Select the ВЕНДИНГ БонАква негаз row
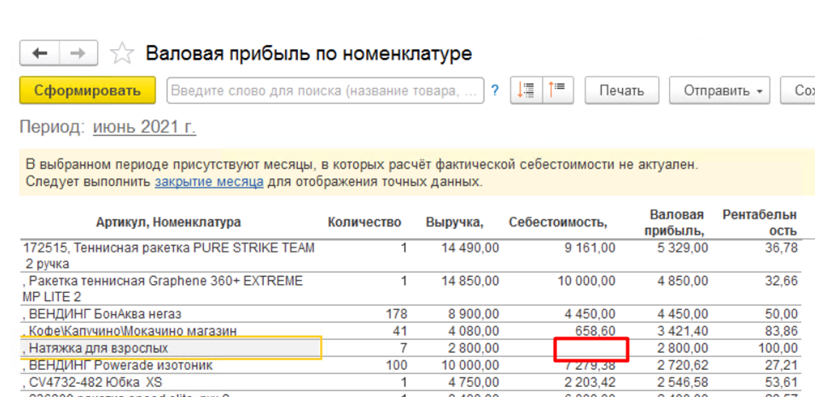The image size is (816, 417). click(170, 312)
